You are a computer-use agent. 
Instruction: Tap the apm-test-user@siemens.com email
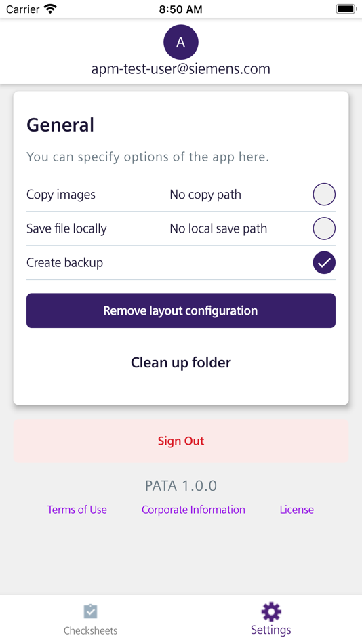(181, 68)
